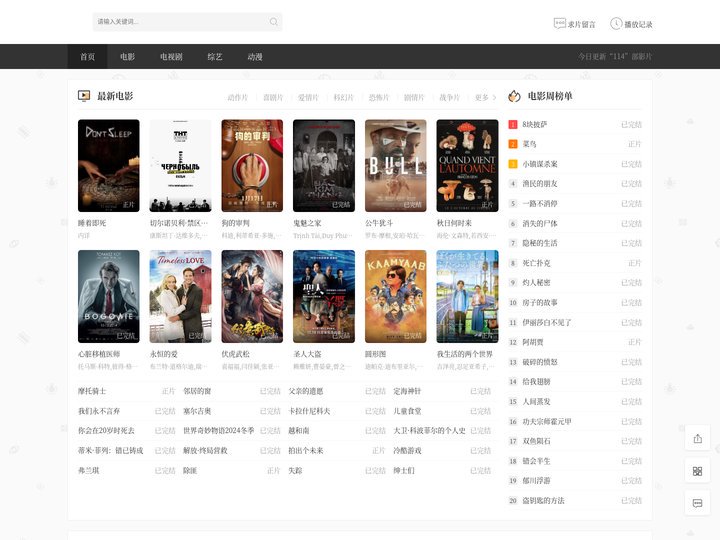
Task: Click the yellow rank 3 badge
Action: (513, 164)
